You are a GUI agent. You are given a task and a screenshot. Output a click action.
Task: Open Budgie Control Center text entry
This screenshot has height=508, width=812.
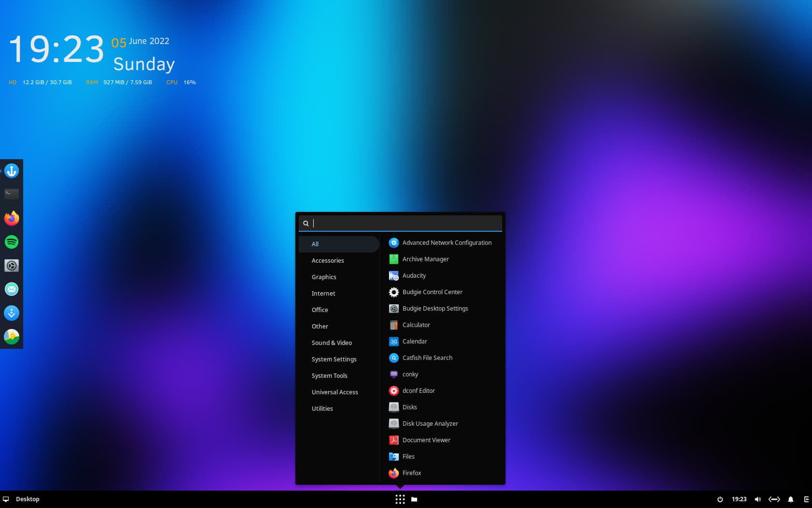point(433,292)
